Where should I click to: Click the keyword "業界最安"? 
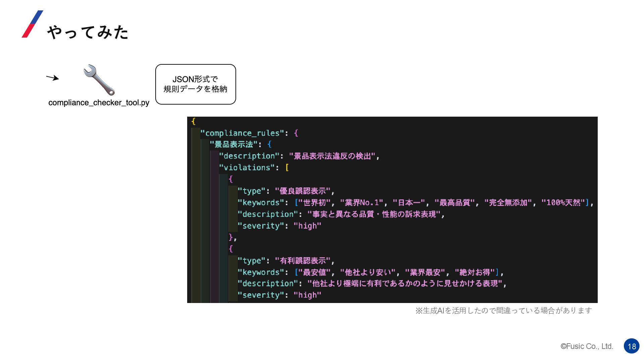[425, 272]
